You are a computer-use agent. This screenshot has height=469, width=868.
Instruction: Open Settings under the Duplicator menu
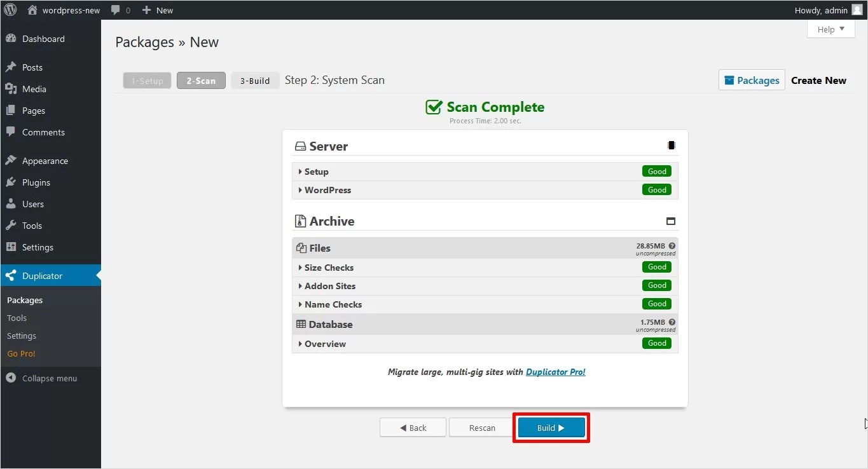[x=22, y=336]
